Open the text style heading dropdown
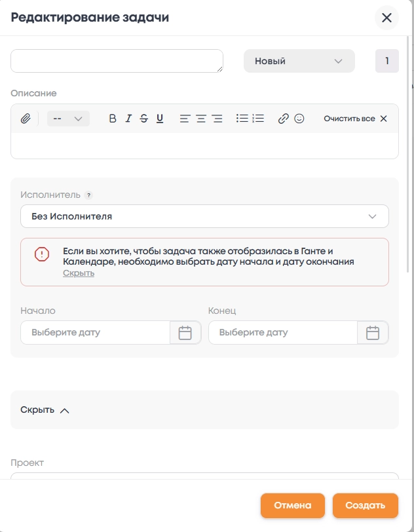 (68, 119)
